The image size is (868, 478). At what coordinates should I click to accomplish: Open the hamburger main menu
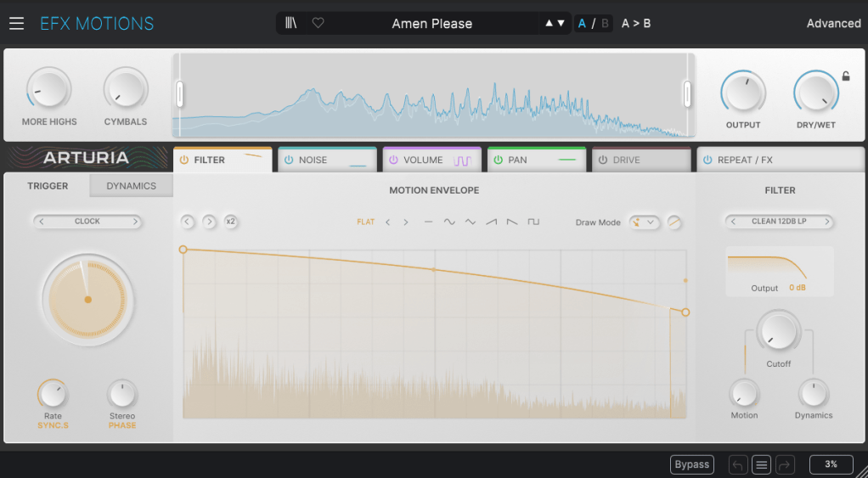[17, 24]
